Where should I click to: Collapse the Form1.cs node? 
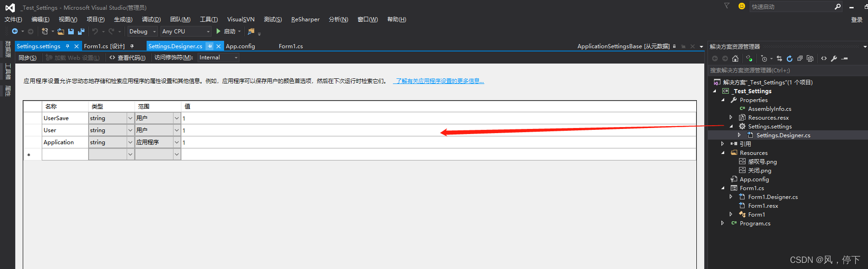723,188
